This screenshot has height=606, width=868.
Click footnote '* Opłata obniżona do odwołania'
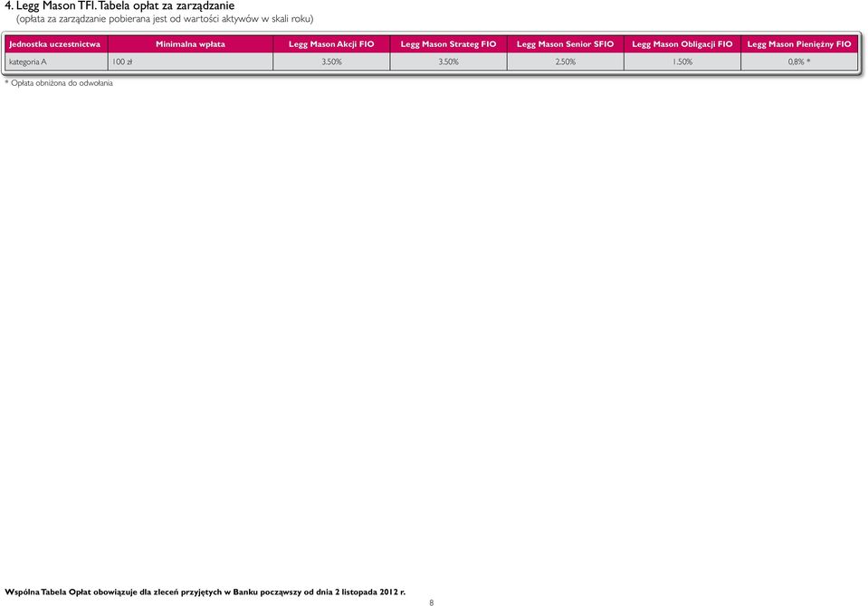coord(59,83)
